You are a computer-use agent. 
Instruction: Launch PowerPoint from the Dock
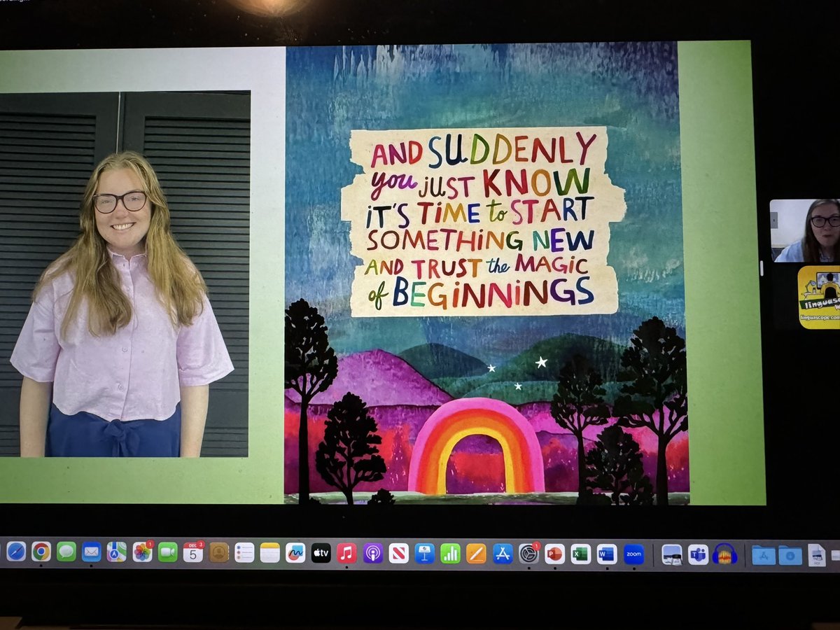click(x=554, y=554)
